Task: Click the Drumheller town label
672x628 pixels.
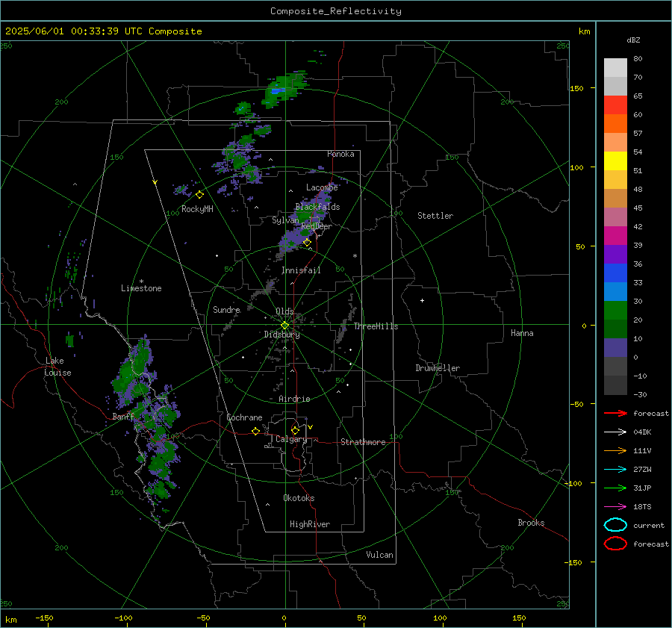Action: pyautogui.click(x=438, y=368)
